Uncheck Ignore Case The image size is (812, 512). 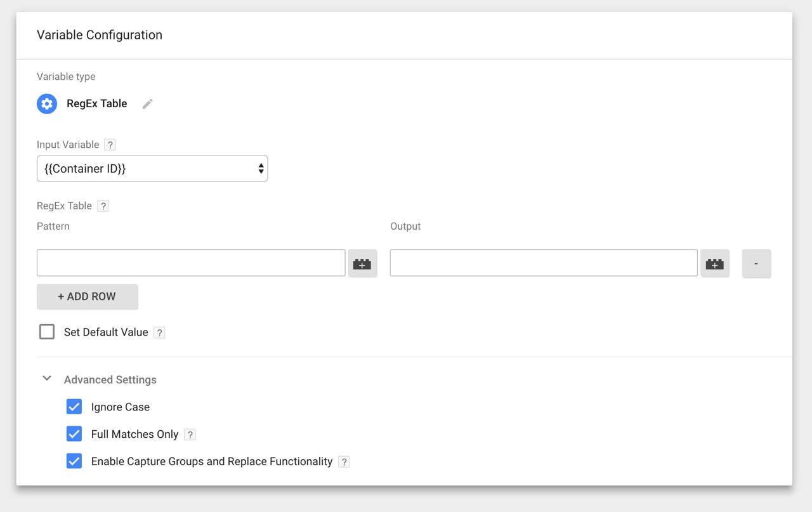pyautogui.click(x=74, y=407)
